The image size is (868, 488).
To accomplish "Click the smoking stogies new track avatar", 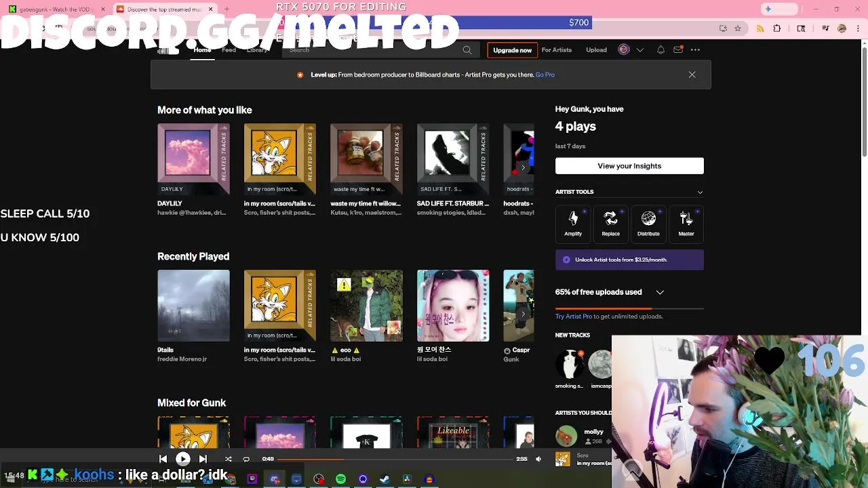I will (x=570, y=365).
